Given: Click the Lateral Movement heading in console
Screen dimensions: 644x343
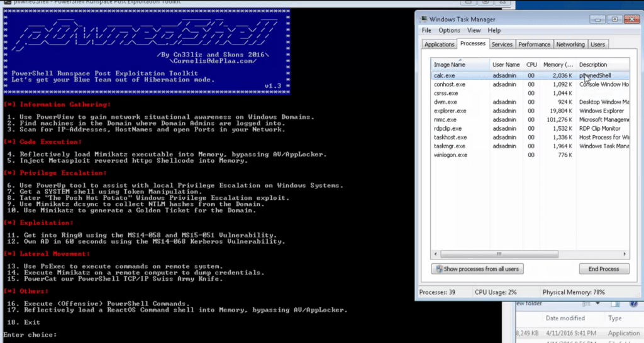Looking at the screenshot, I should pos(47,254).
